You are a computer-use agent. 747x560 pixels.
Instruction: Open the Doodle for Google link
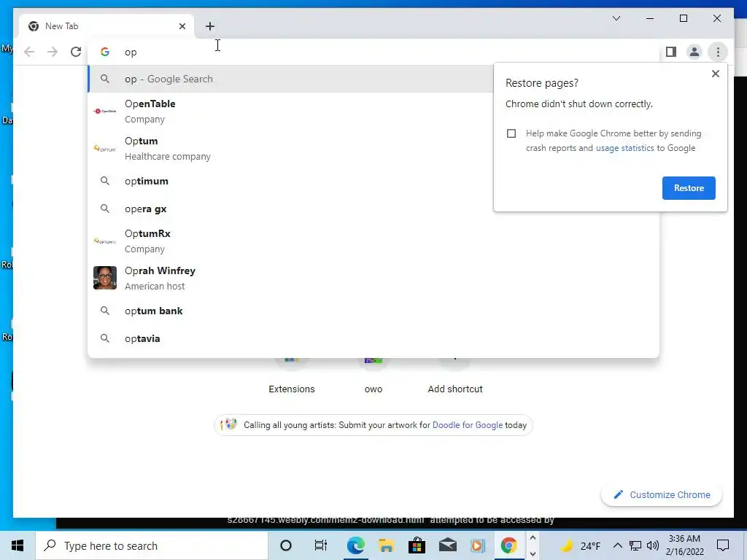pos(468,425)
